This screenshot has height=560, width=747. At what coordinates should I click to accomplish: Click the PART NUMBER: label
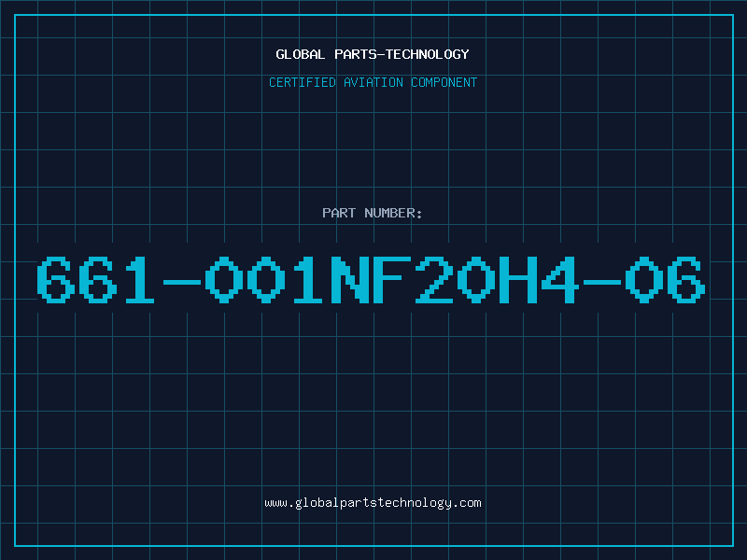click(373, 213)
